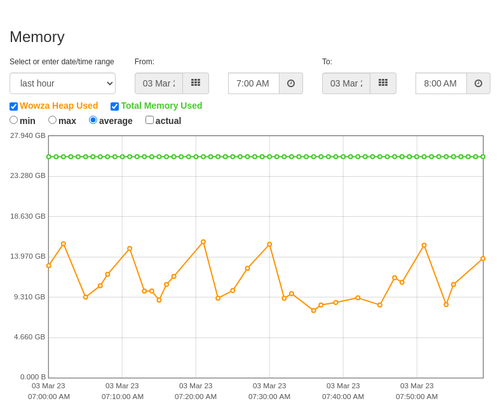Open the To date calendar picker icon

pyautogui.click(x=383, y=83)
